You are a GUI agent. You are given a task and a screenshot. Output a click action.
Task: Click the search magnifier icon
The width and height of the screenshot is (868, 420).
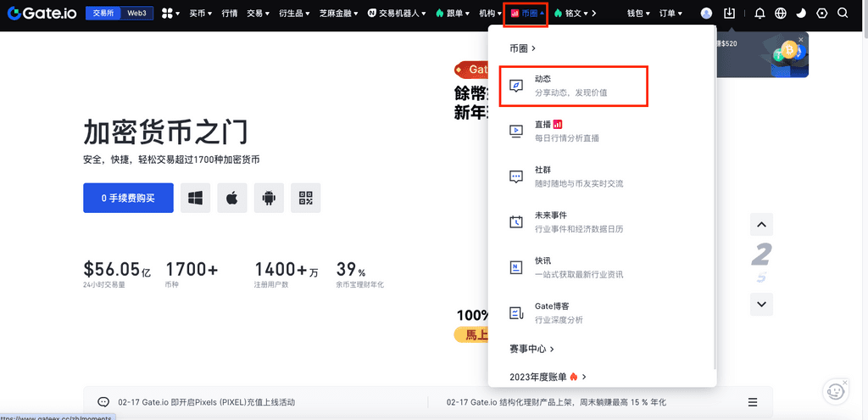coord(842,14)
